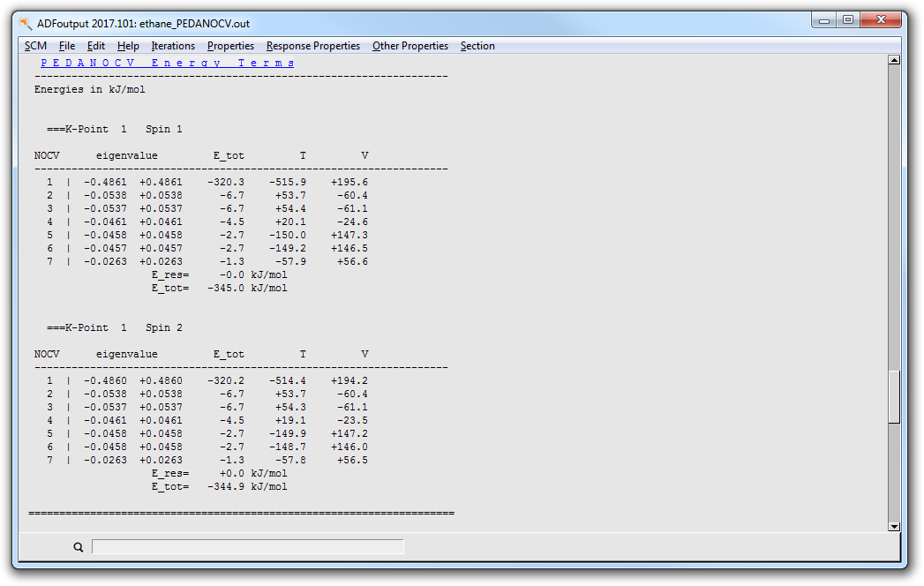This screenshot has height=586, width=924.
Task: Click Spin 2 E_tot value -320.2
Action: coord(226,381)
